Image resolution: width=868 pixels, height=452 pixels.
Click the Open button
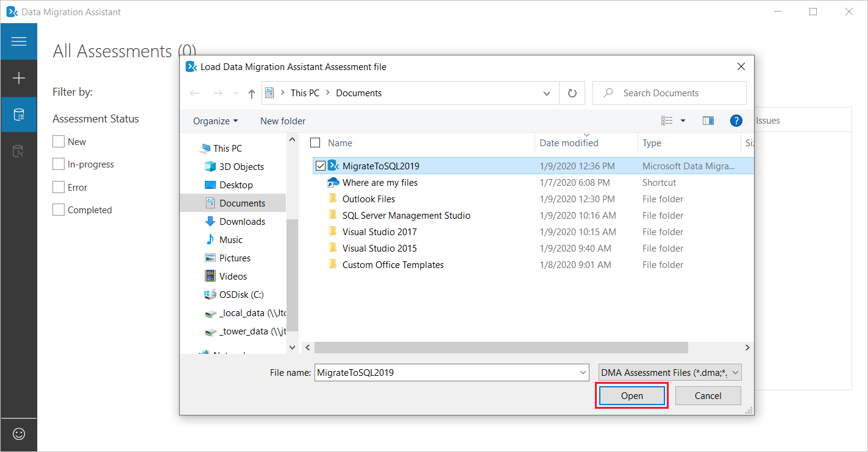tap(631, 395)
